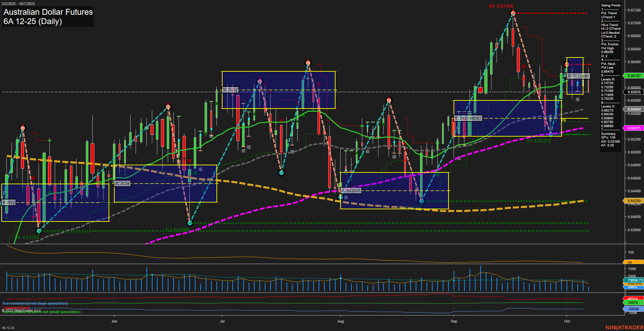Select the green 0.66187 price marker
This screenshot has height=331, width=644.
(x=633, y=76)
